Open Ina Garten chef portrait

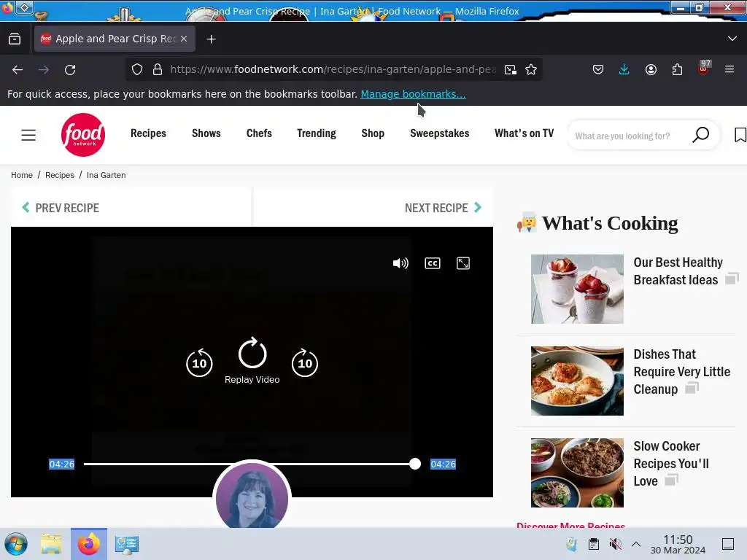tap(252, 496)
